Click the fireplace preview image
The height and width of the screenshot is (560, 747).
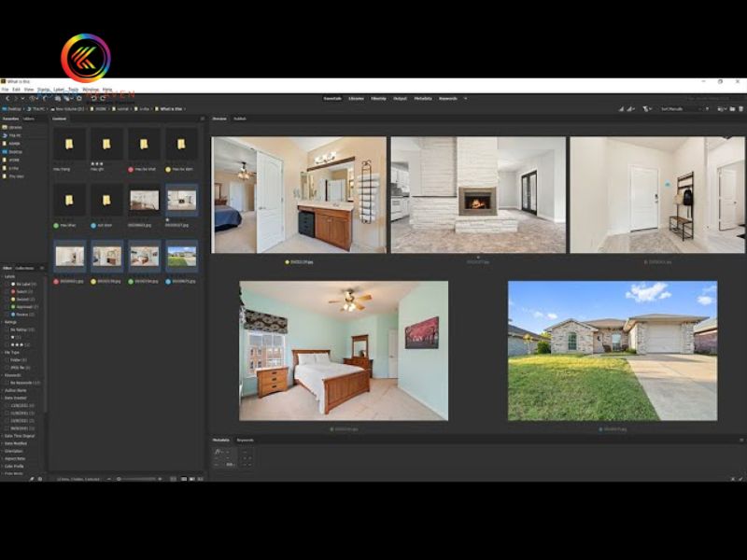[x=478, y=195]
